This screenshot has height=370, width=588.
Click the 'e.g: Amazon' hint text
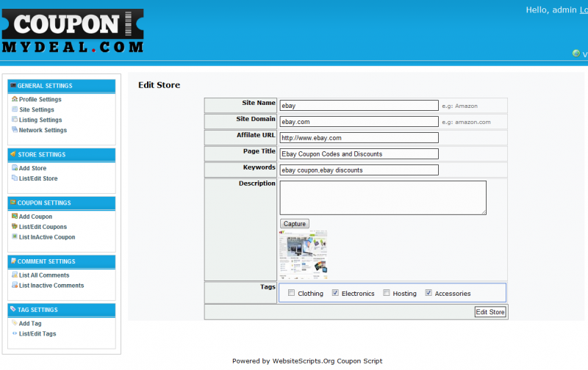tap(460, 106)
